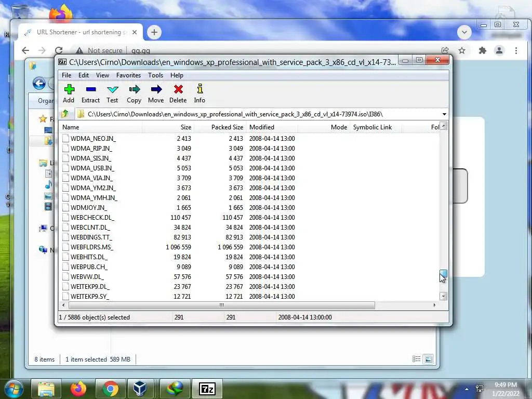Open the Help menu

[177, 75]
